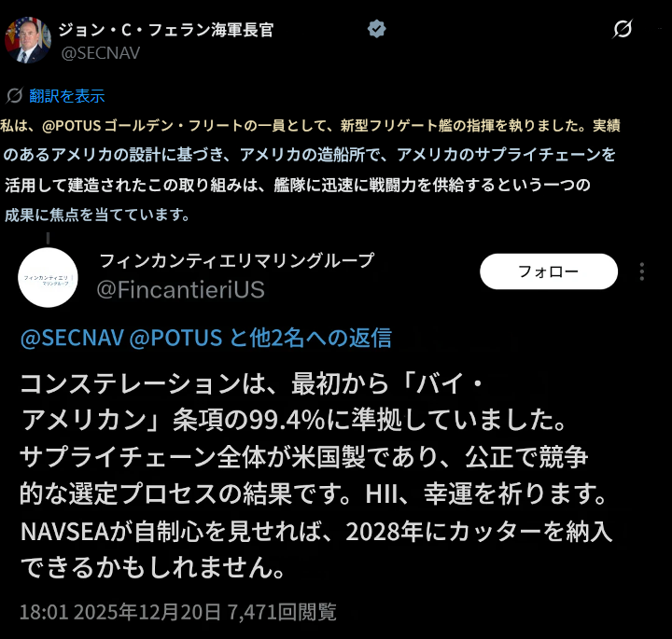Open the Grok icon beside the verified badge row
The image size is (672, 639).
click(x=623, y=29)
